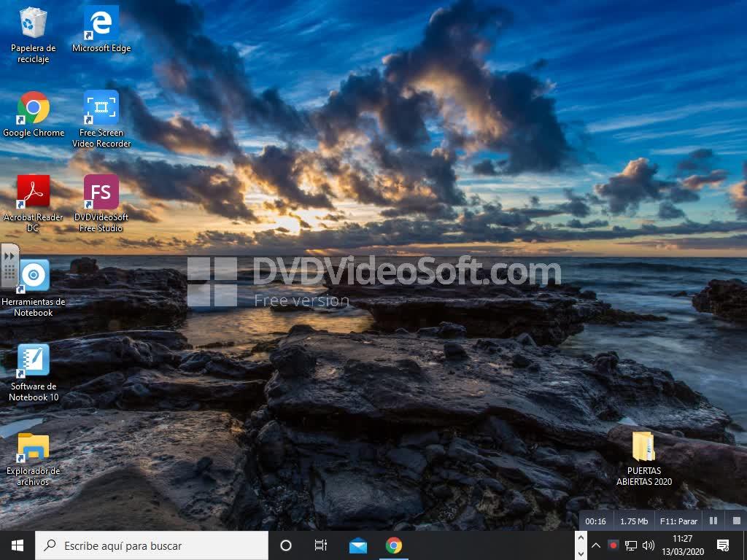Click the recording time 00:16 readout
This screenshot has width=747, height=560.
click(595, 521)
